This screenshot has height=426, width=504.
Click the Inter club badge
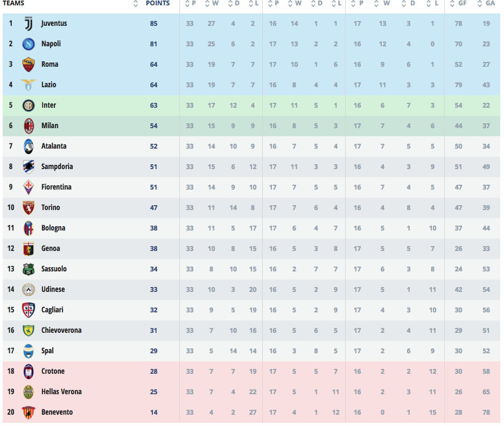[29, 106]
